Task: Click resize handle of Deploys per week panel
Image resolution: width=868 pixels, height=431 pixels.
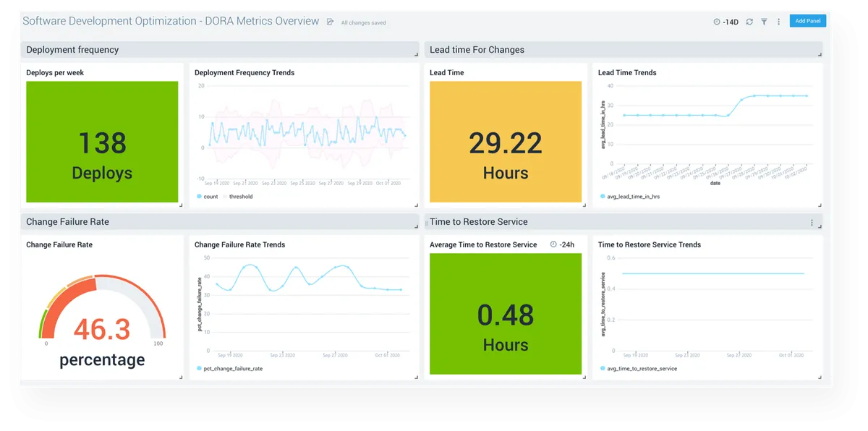Action: tap(181, 205)
